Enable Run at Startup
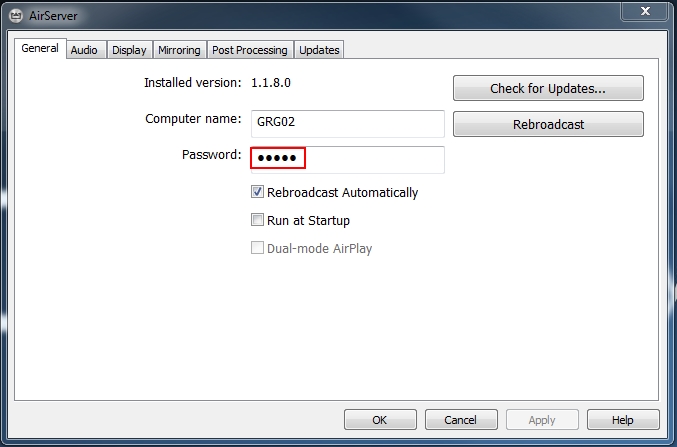Image resolution: width=677 pixels, height=447 pixels. (x=257, y=220)
